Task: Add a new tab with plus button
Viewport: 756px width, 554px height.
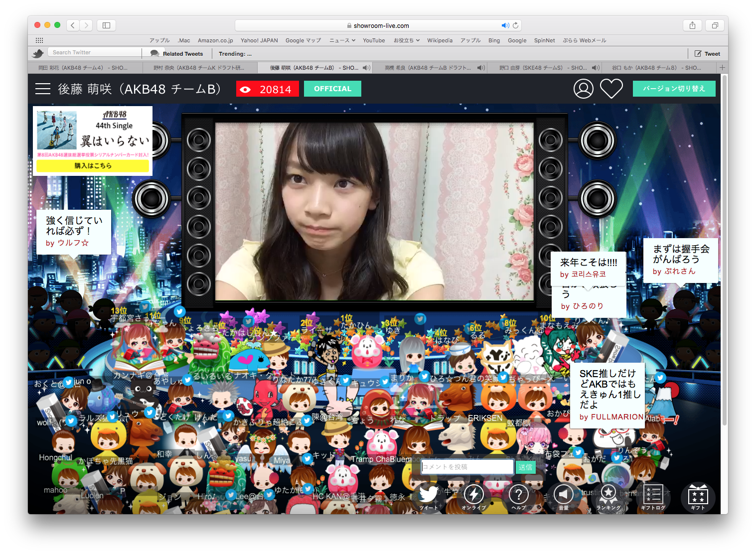Action: [722, 67]
